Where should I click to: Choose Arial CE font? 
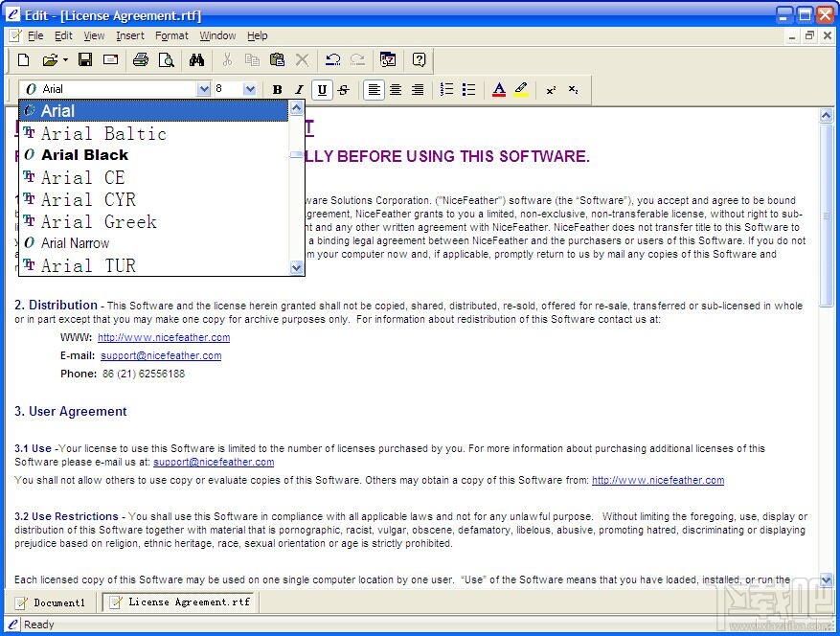[x=154, y=177]
